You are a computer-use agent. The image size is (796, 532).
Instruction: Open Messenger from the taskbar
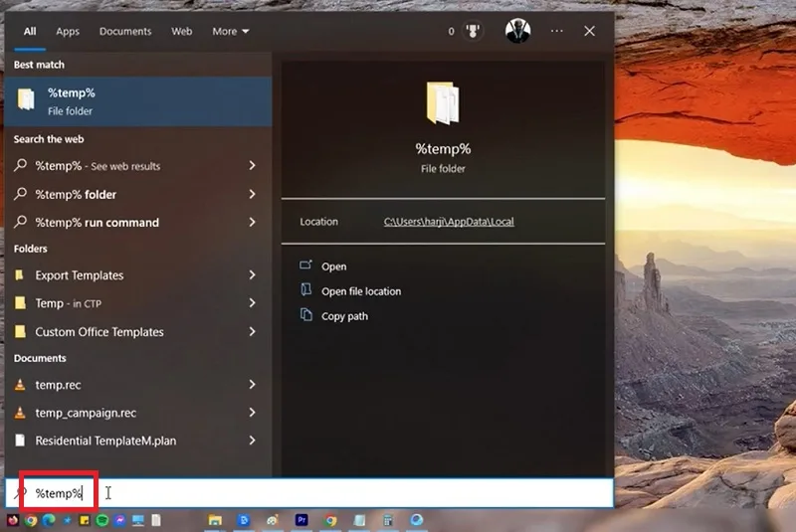pyautogui.click(x=119, y=520)
